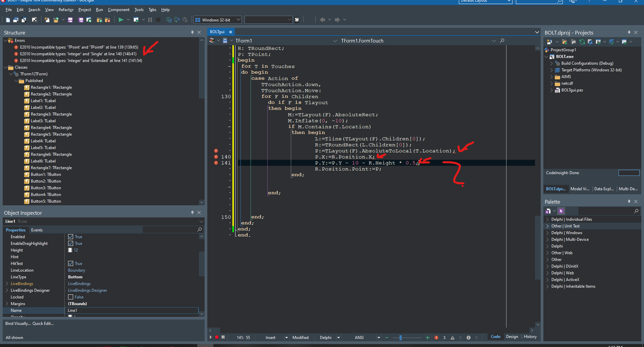Click the Quick Edit link

click(x=43, y=324)
